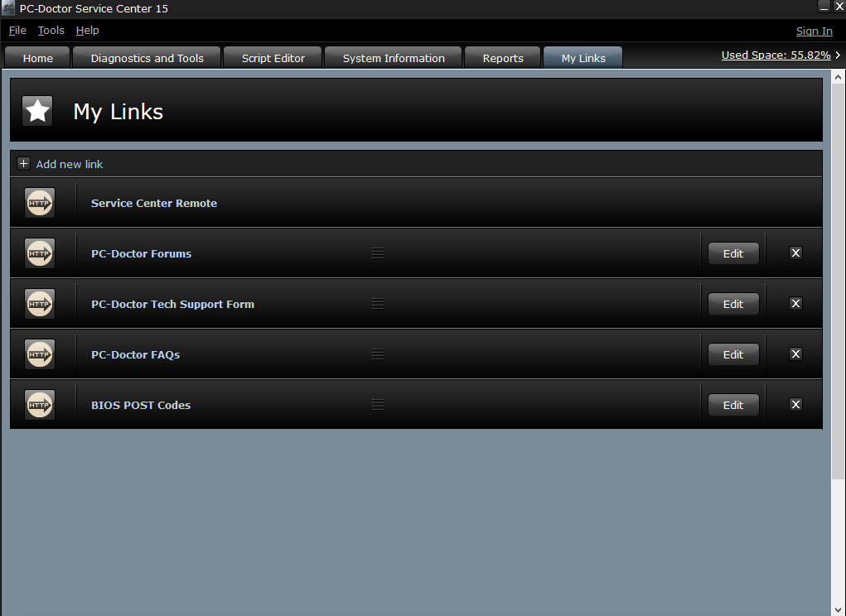The image size is (846, 616).
Task: Open the BIOS POST Codes link text
Action: [x=141, y=405]
